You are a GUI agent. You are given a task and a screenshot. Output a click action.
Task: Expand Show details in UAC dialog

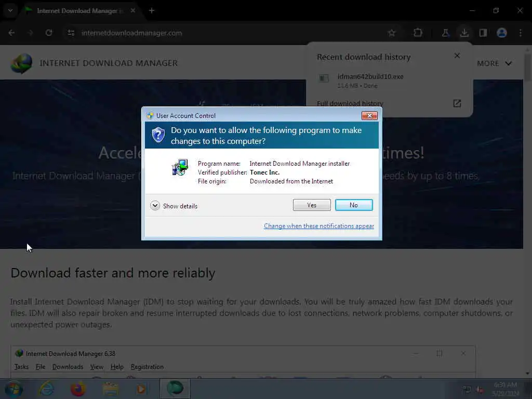coord(174,206)
